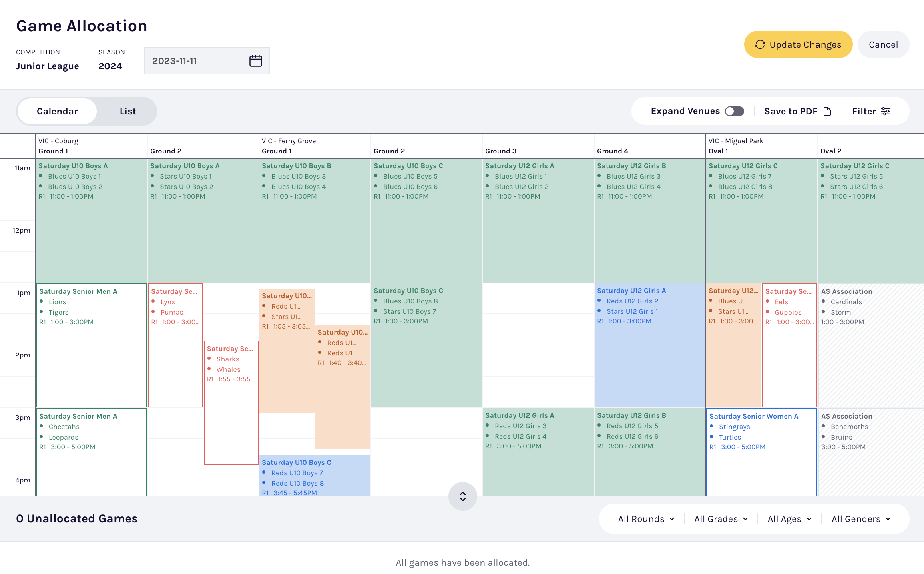Screen dimensions: 924x574
Task: Select the AS Association Cardinals vs Storm block
Action: (x=870, y=345)
